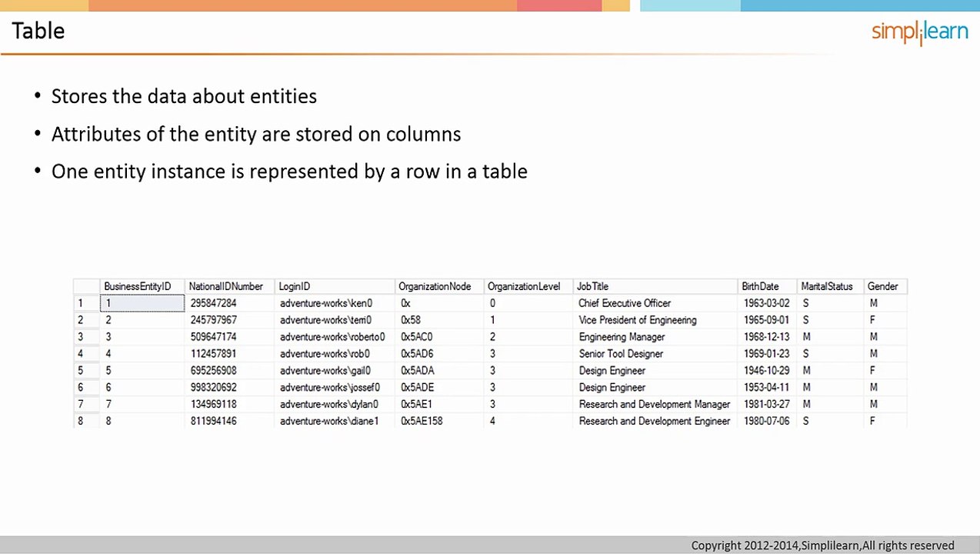Click the row header numbered 3

[86, 337]
